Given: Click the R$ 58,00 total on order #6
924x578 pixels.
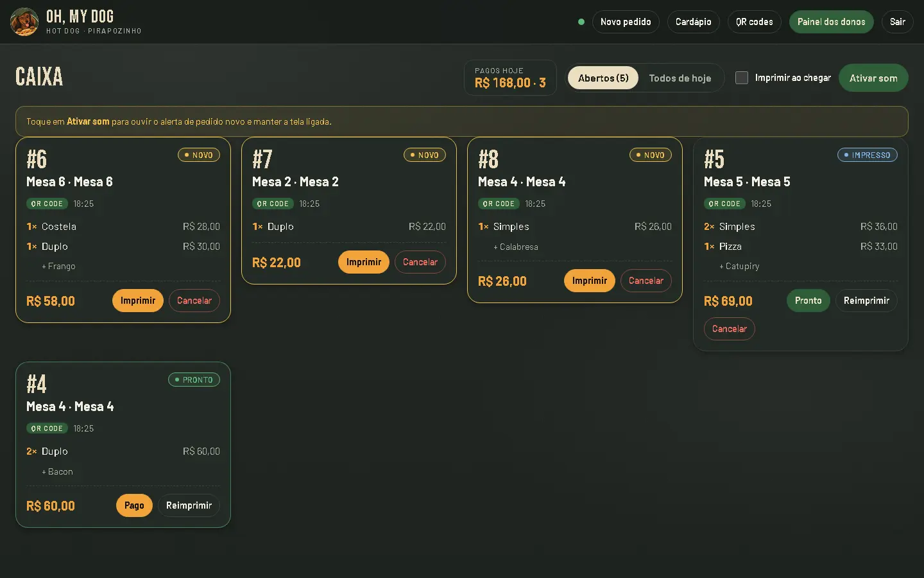Looking at the screenshot, I should point(51,301).
